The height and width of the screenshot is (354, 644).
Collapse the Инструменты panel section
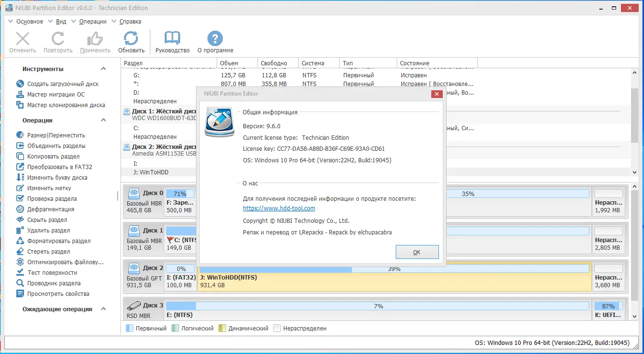pyautogui.click(x=103, y=69)
